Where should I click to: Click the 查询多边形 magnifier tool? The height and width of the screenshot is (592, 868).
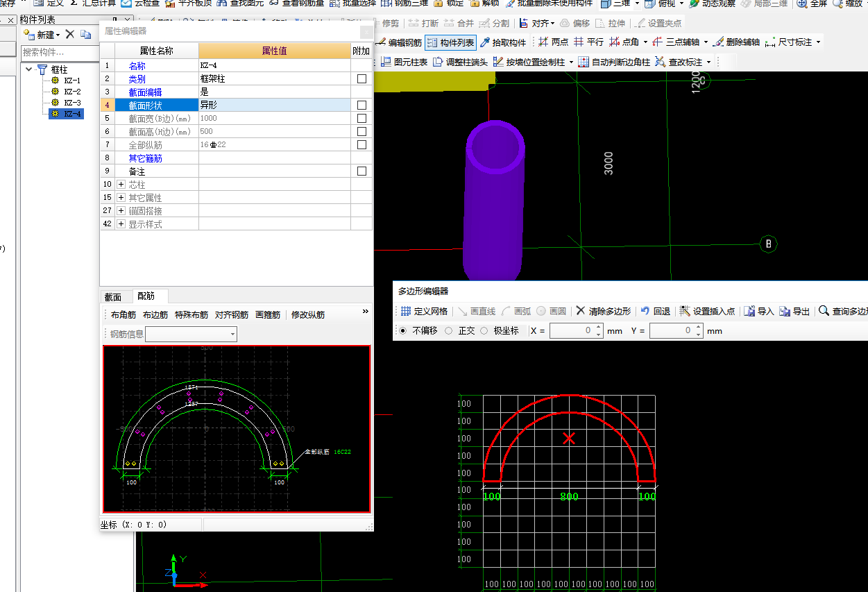click(843, 311)
